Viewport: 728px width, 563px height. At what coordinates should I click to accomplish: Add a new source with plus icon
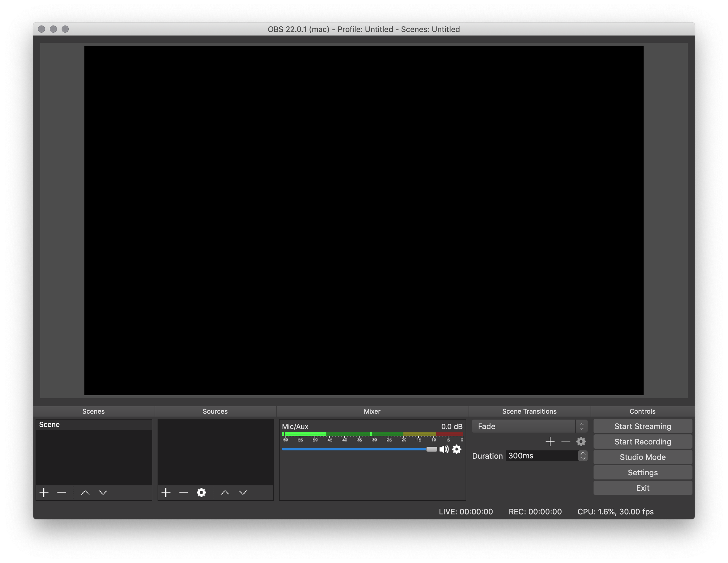pyautogui.click(x=166, y=492)
